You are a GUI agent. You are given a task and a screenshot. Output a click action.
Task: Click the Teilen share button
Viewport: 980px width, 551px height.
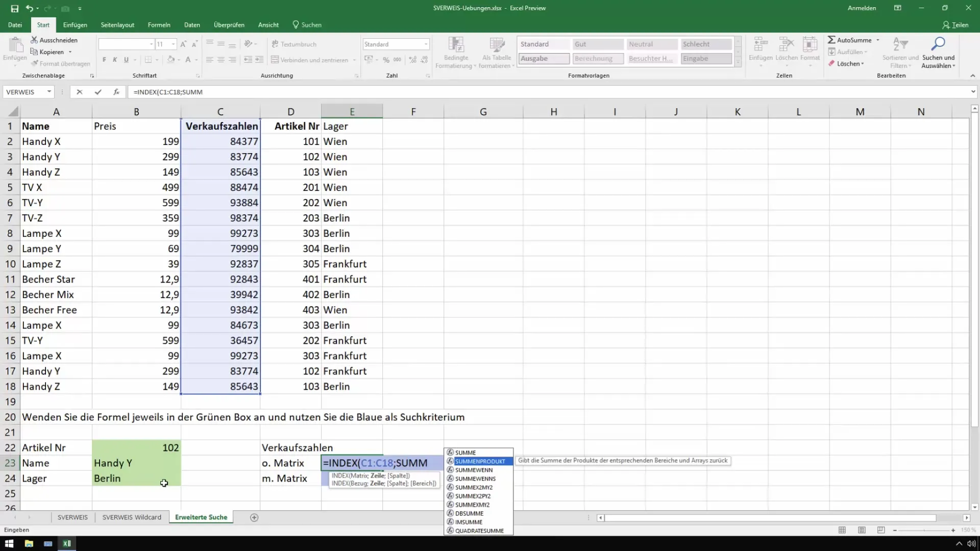955,24
